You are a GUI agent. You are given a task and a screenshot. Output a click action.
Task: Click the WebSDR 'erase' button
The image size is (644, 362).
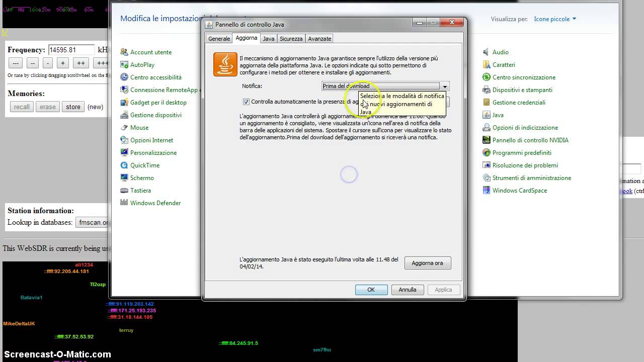tap(48, 107)
